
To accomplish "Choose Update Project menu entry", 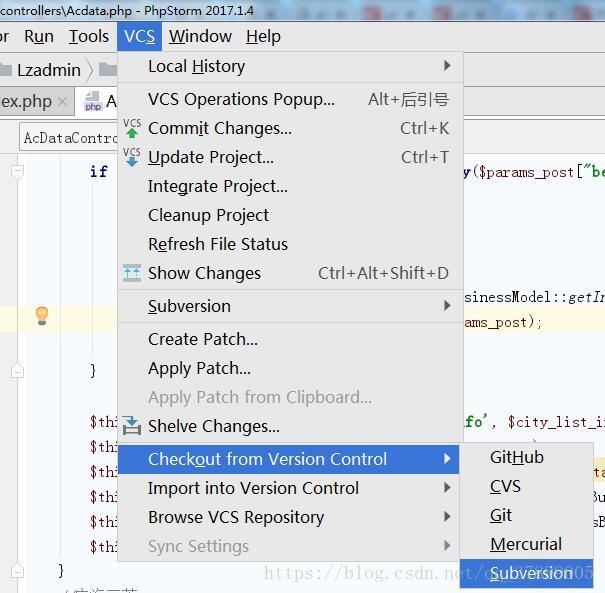I will coord(290,157).
